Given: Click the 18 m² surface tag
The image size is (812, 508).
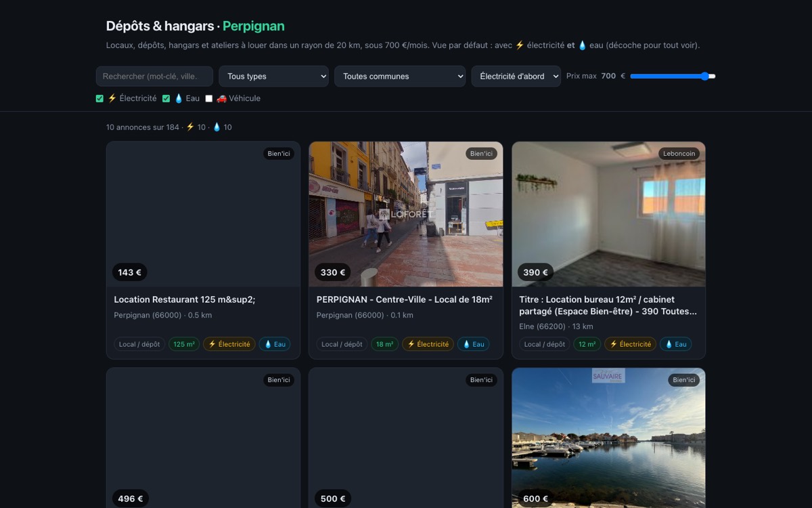Looking at the screenshot, I should click(x=385, y=344).
